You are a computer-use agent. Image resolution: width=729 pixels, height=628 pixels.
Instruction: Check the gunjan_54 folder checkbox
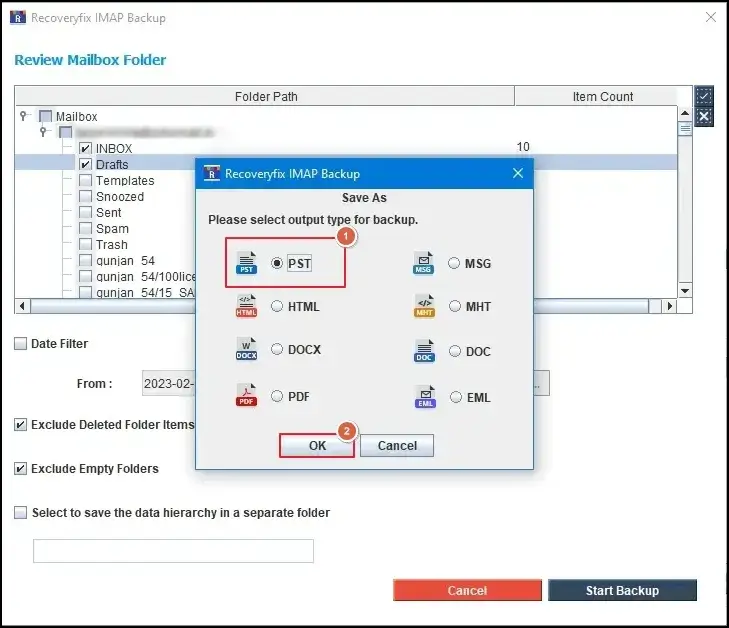[x=85, y=260]
